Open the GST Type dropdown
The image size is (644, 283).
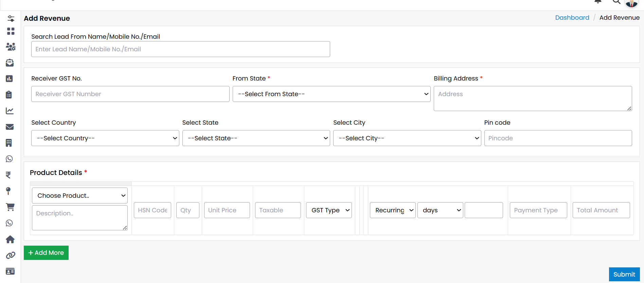[329, 210]
